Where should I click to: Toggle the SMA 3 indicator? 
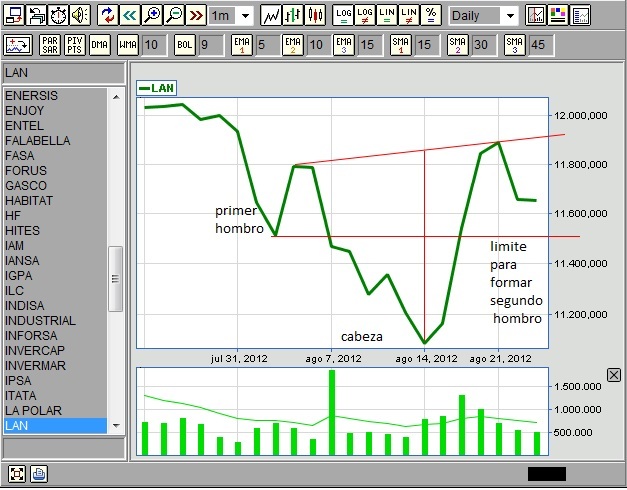tap(515, 45)
